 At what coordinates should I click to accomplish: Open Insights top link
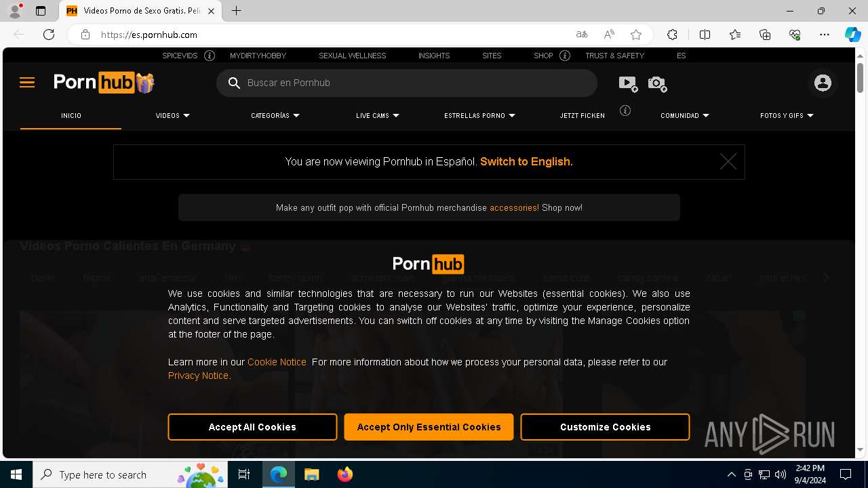(x=434, y=56)
